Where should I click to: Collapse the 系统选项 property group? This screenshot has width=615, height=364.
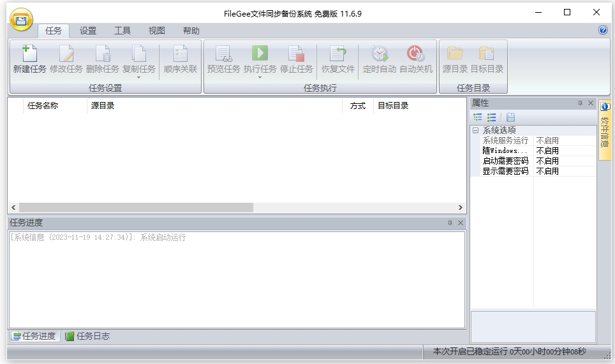(x=476, y=130)
